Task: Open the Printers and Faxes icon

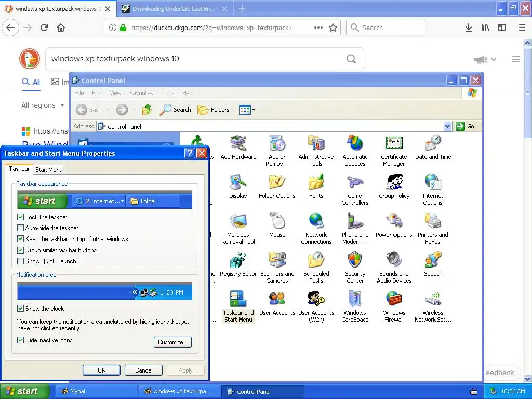Action: (x=433, y=229)
